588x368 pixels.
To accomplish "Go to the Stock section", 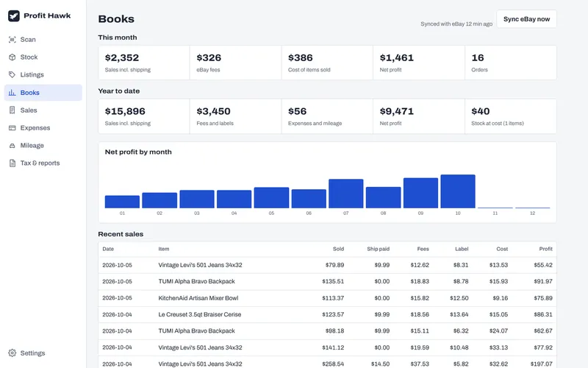I will pos(43,57).
